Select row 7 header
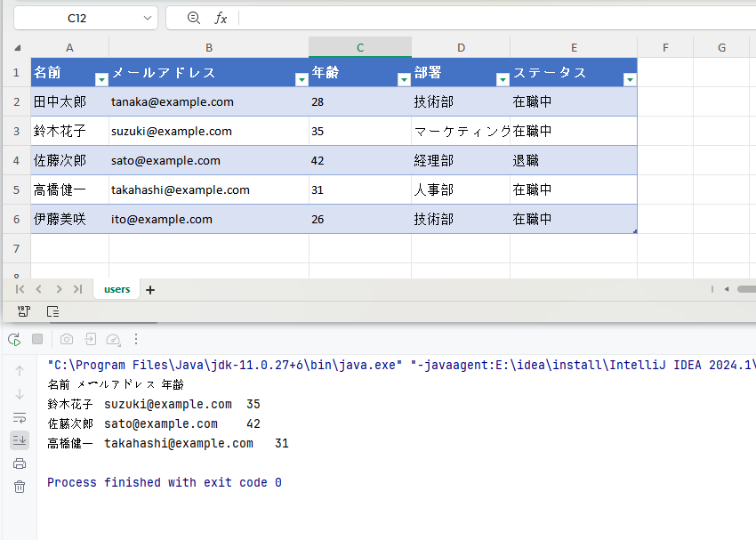Viewport: 756px width, 540px height. coord(16,248)
